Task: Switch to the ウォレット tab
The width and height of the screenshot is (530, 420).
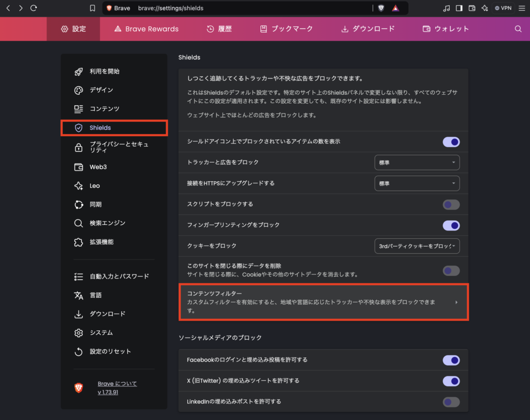Action: 446,29
